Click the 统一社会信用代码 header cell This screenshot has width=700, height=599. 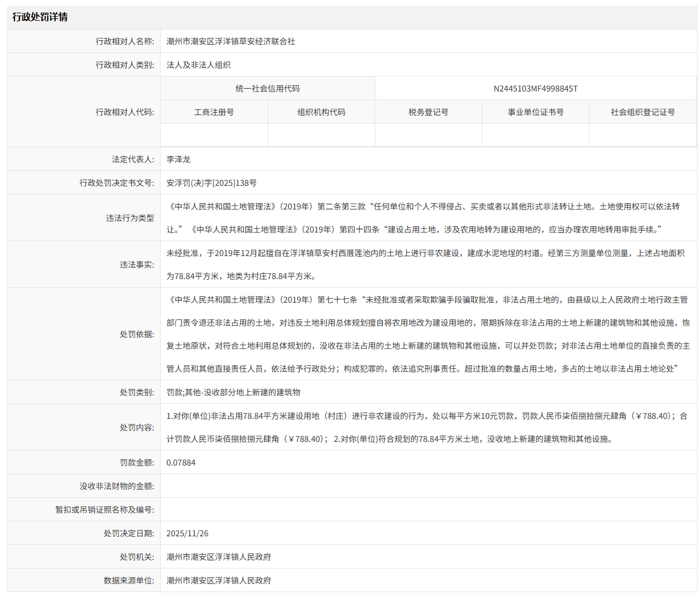(268, 89)
